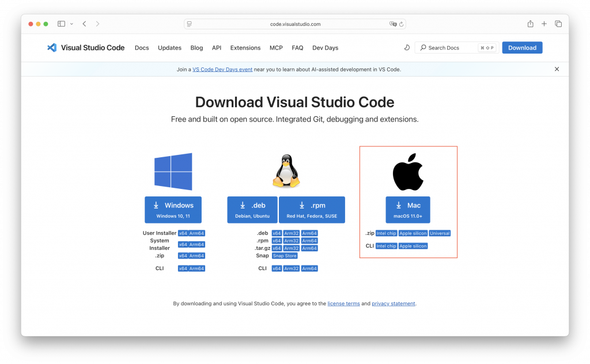Choose System Installer x64 for Windows
590x364 pixels.
pyautogui.click(x=183, y=244)
